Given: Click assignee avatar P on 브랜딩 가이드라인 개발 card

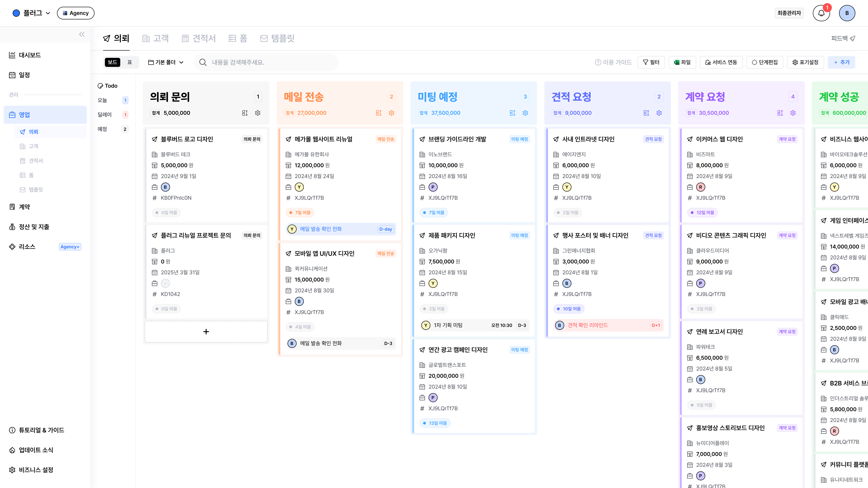Looking at the screenshot, I should coord(433,187).
